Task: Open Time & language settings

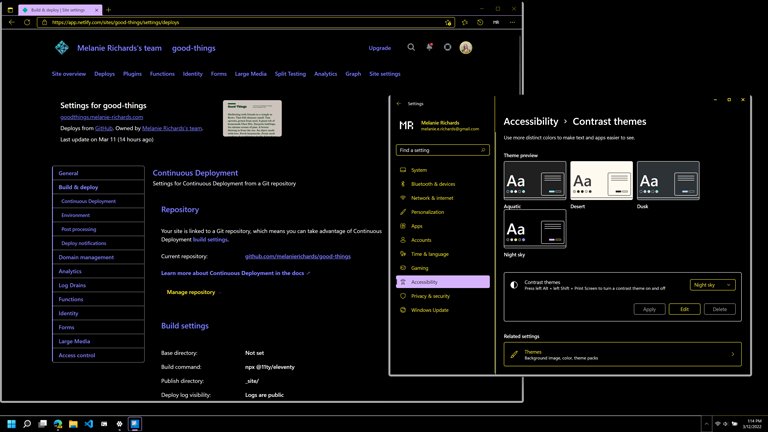Action: coord(442,254)
